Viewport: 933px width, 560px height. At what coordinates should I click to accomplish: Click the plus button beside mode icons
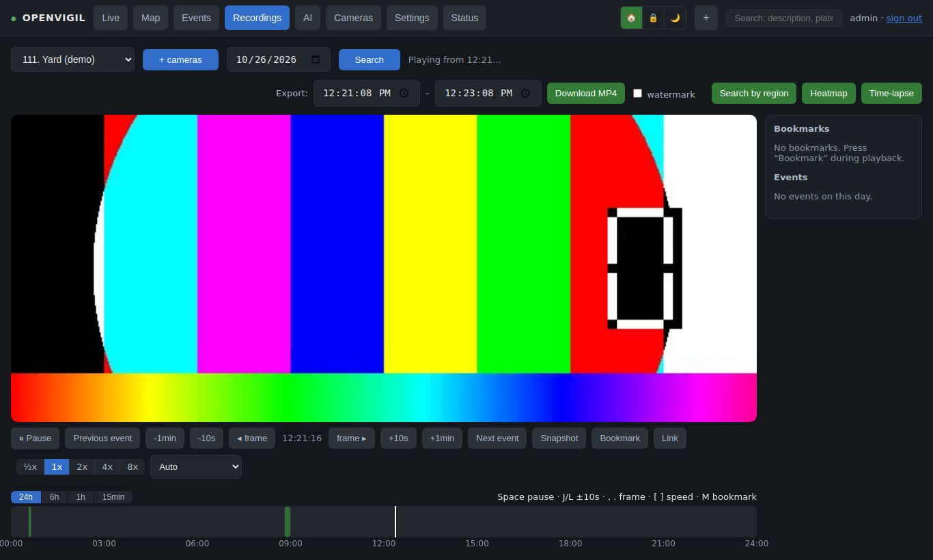click(706, 18)
